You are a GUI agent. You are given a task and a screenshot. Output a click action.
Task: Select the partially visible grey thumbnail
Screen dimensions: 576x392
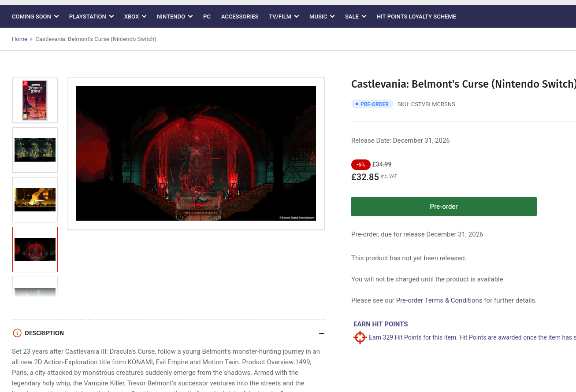click(35, 287)
